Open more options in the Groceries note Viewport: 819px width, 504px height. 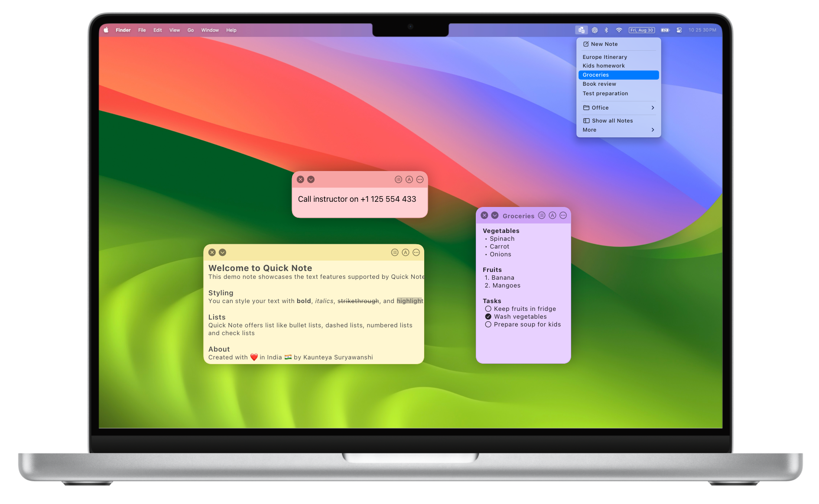pos(563,215)
